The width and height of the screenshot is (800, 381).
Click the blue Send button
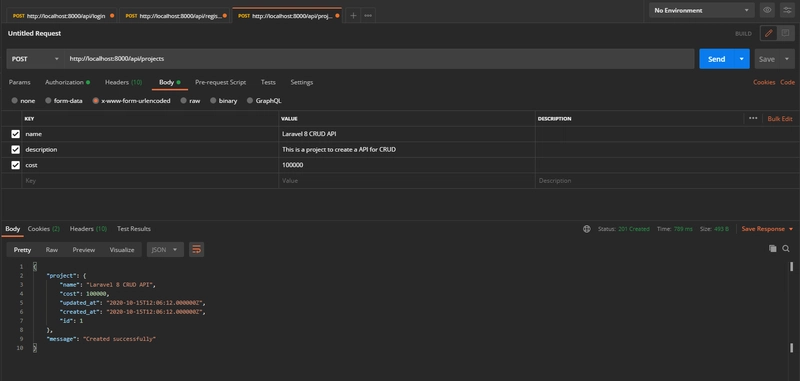716,59
